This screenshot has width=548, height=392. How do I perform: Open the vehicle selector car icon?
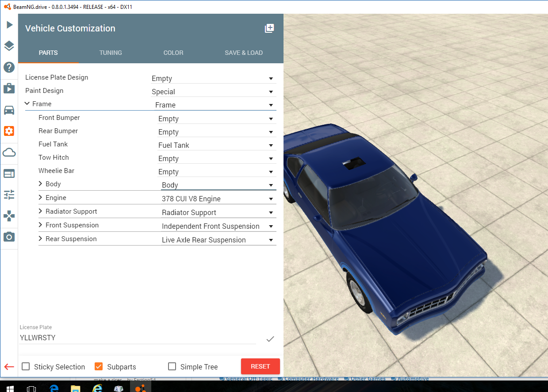point(9,110)
